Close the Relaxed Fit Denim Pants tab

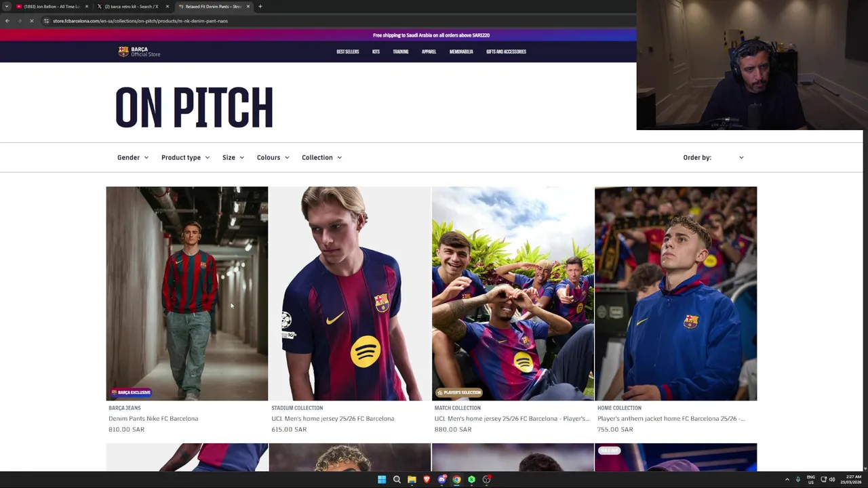tap(248, 6)
